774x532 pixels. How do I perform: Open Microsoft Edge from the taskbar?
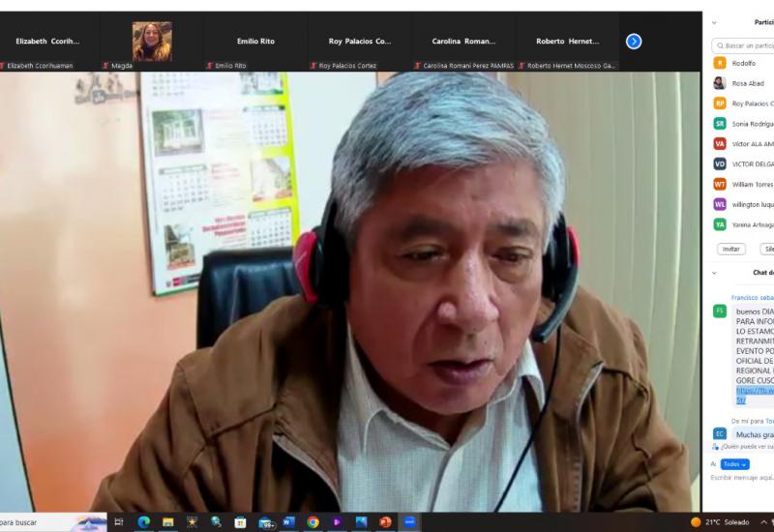(x=143, y=522)
